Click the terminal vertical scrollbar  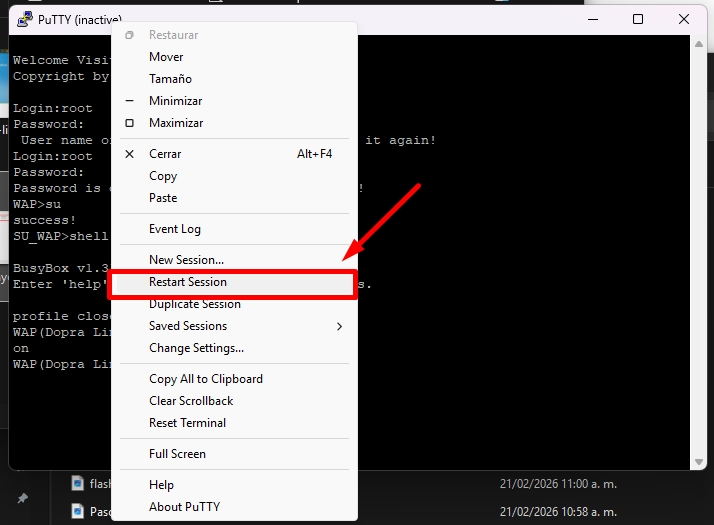click(699, 250)
